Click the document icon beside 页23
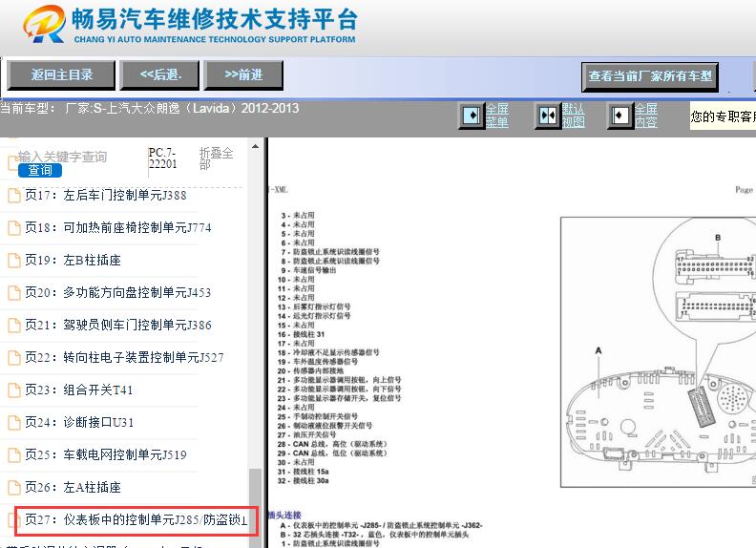Image resolution: width=756 pixels, height=548 pixels. (x=14, y=390)
